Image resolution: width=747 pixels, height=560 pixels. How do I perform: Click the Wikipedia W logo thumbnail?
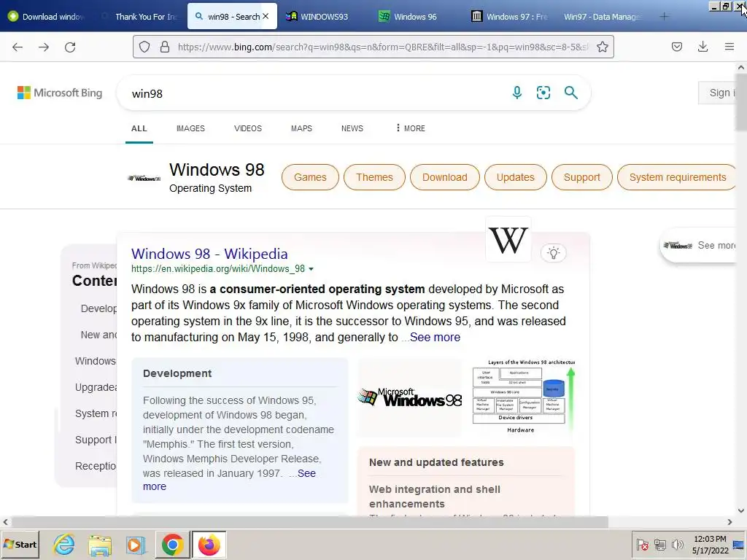click(508, 239)
